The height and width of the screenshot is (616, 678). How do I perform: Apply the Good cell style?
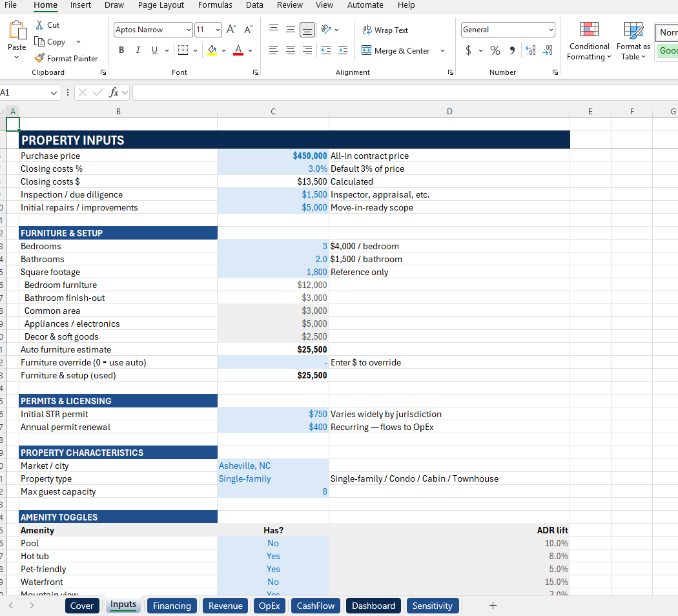[668, 50]
